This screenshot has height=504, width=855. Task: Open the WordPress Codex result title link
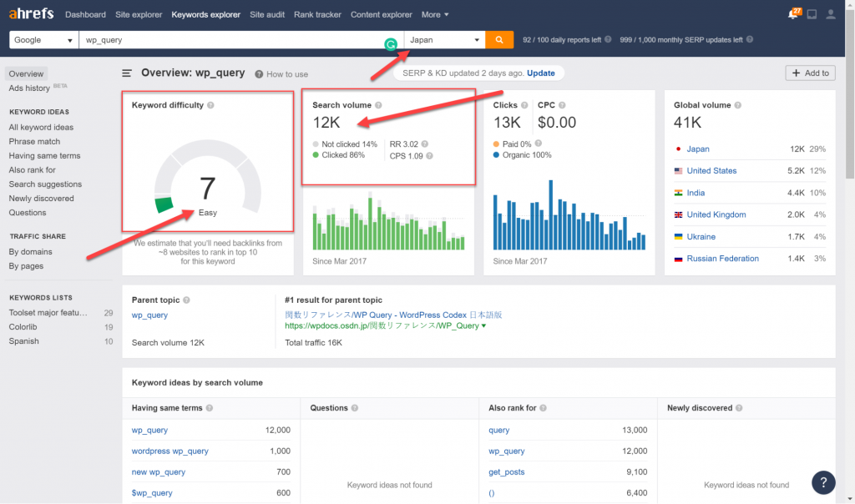point(393,315)
